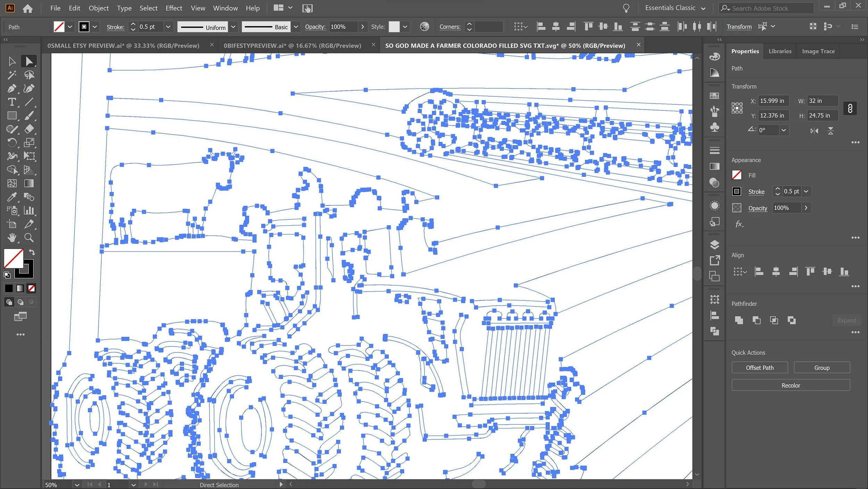Toggle constrain width and height proportions
The height and width of the screenshot is (489, 868).
[850, 108]
